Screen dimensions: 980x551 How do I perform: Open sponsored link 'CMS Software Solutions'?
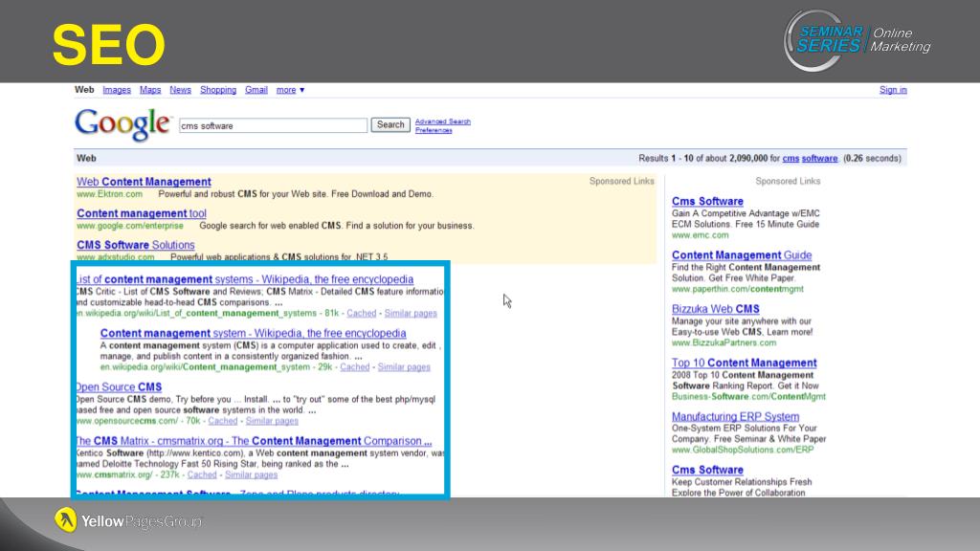click(136, 245)
